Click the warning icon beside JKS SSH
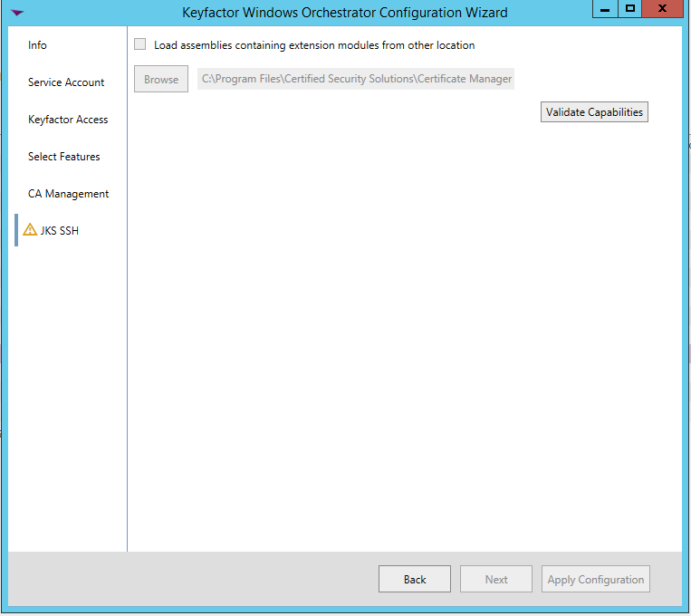Viewport: 691px width, 616px height. point(30,230)
